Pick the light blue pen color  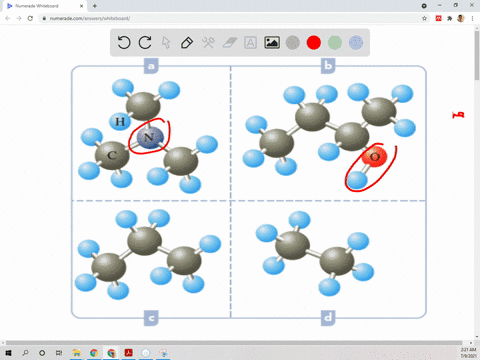(356, 43)
